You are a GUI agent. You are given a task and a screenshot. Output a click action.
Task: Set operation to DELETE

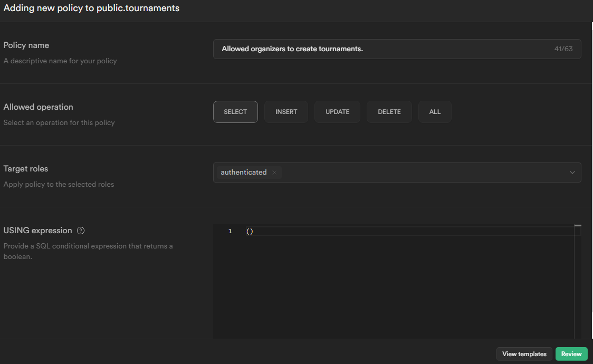pos(389,112)
